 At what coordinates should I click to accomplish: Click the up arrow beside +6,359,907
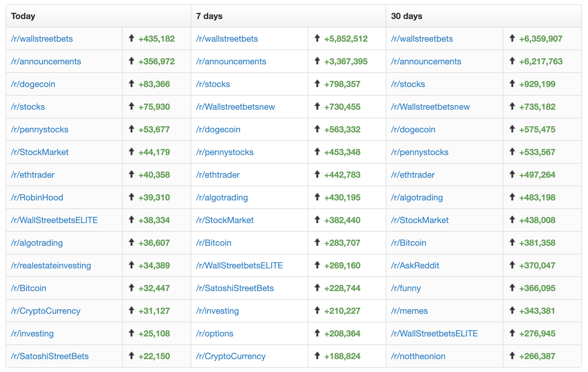point(512,38)
